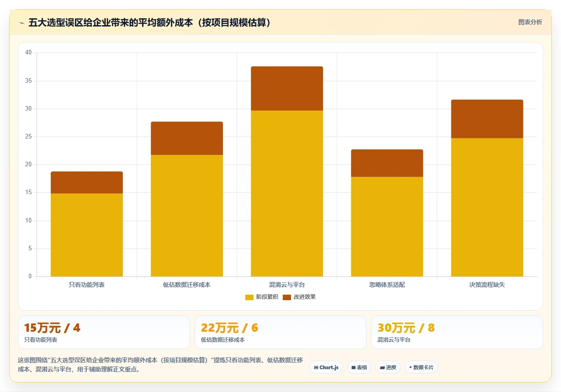Click the yellow 阶段累积 legend swatch
This screenshot has height=392, width=561.
249,297
